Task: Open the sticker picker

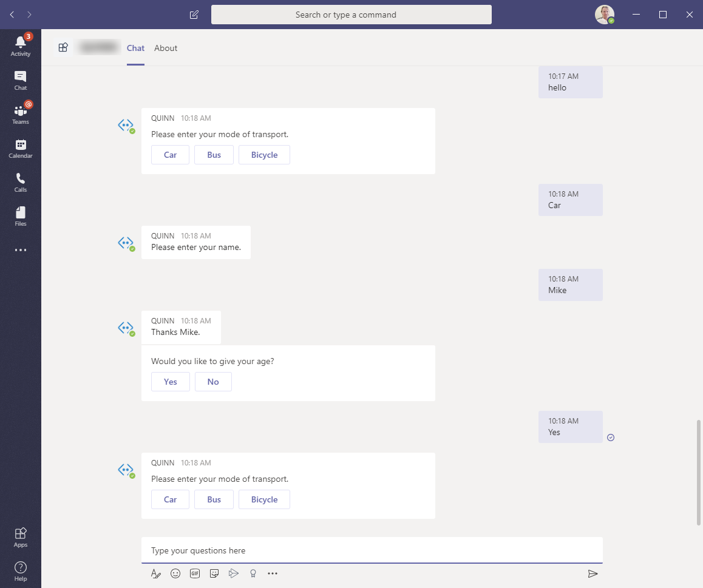Action: click(214, 573)
